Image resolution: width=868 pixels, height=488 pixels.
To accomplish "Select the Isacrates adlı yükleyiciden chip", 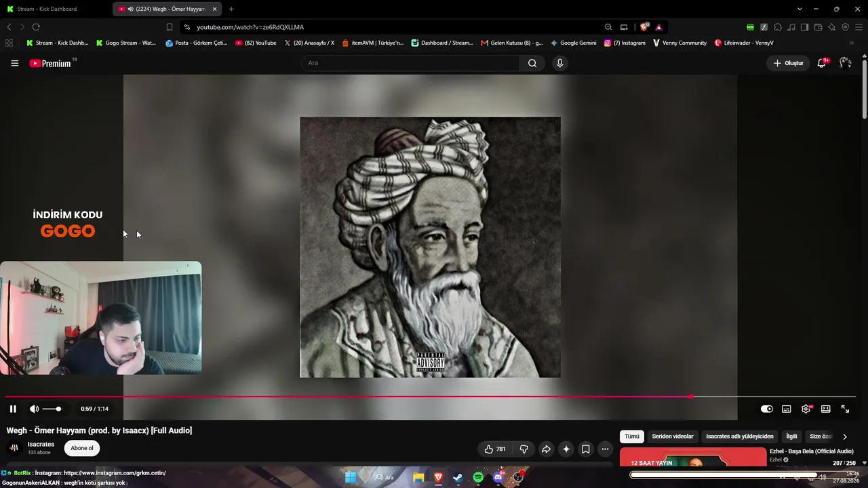I will pyautogui.click(x=740, y=436).
